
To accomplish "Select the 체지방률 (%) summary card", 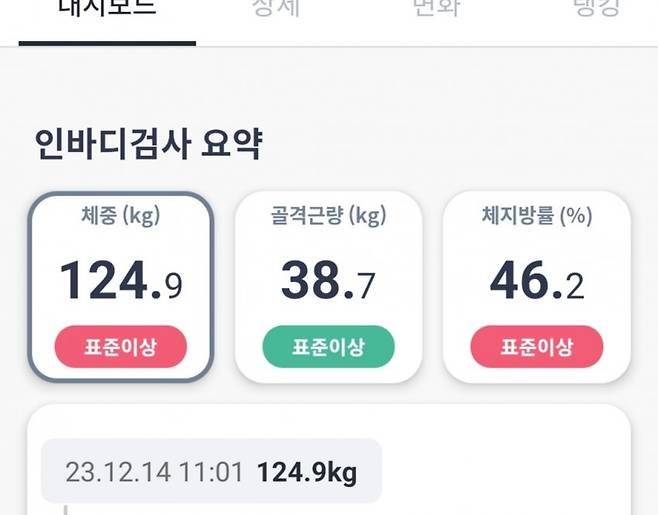I will pos(537,286).
